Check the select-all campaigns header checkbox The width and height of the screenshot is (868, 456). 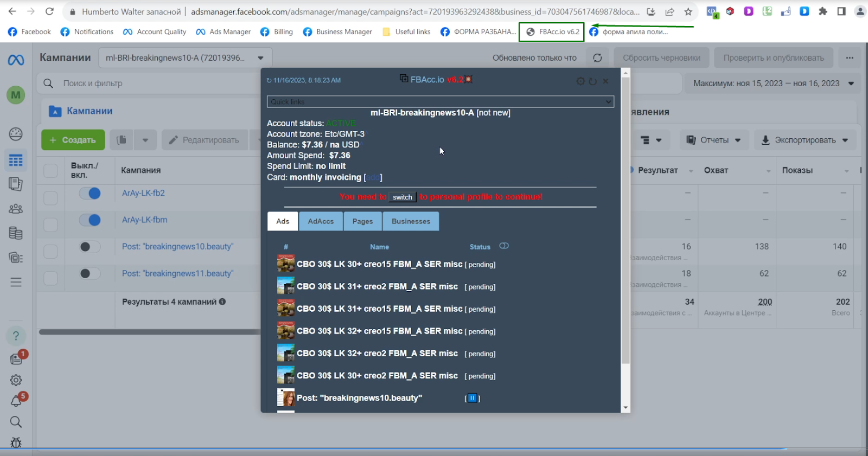click(50, 170)
